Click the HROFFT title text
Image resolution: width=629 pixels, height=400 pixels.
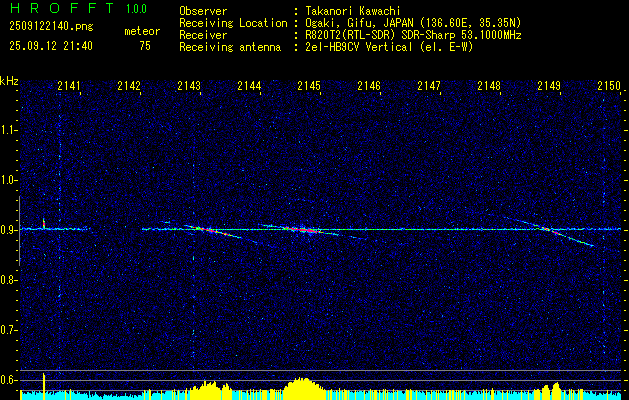[62, 8]
